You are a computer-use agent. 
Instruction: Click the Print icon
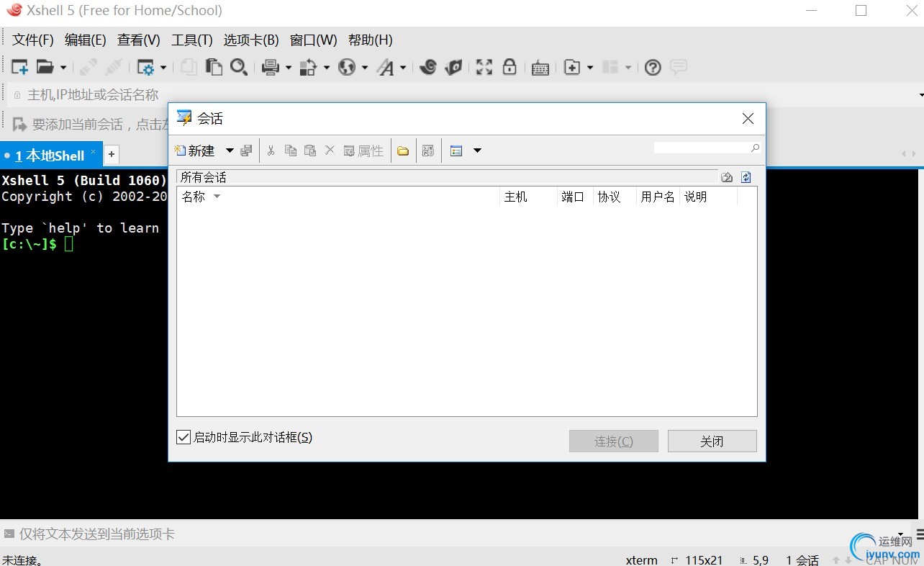point(271,67)
